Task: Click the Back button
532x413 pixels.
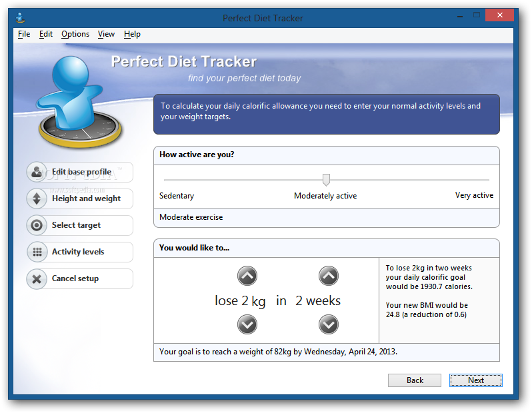Action: pos(415,380)
